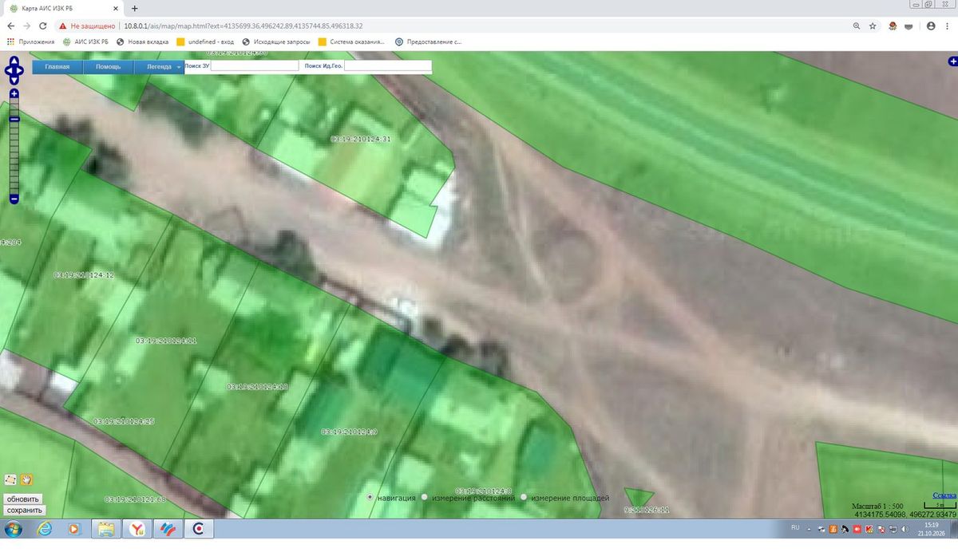Zoom out using the bottom minus button
The width and height of the screenshot is (958, 560).
pos(14,199)
